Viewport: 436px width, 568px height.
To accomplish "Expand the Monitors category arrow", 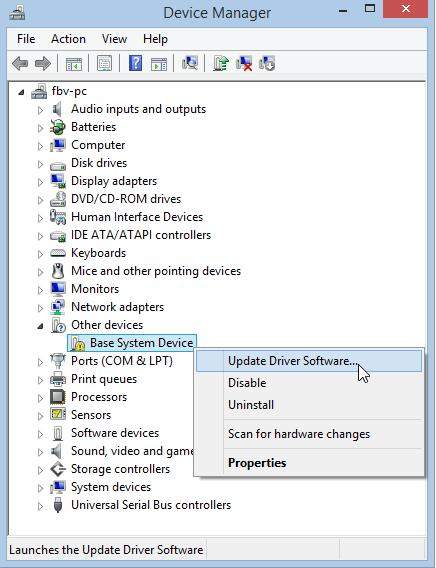I will point(41,290).
